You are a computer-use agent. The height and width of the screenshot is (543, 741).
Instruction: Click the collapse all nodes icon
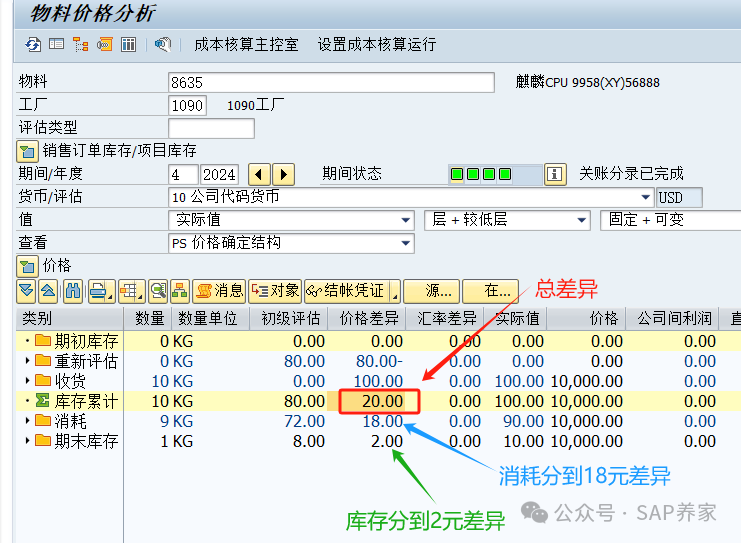[48, 291]
